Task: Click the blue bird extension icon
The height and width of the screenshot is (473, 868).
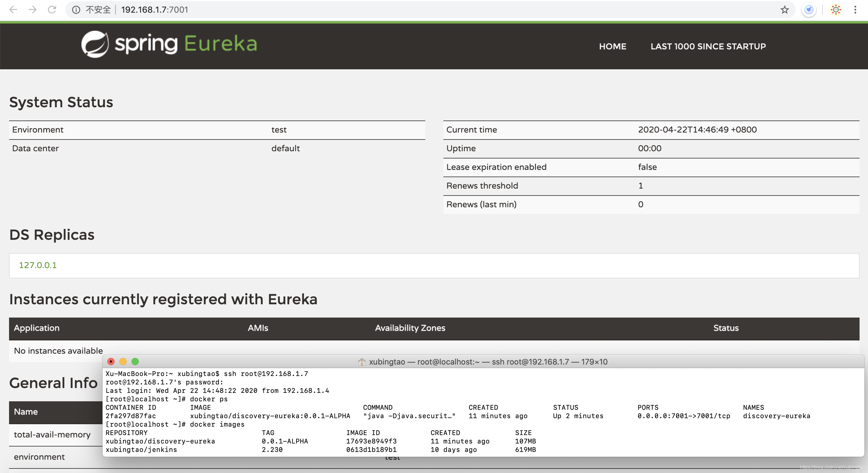Action: point(809,10)
